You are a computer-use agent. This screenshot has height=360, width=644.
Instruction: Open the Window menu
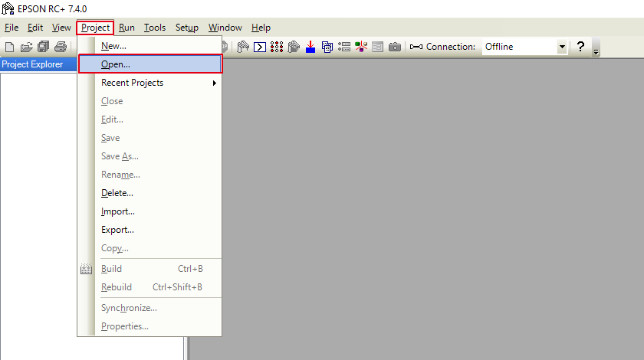click(x=225, y=28)
